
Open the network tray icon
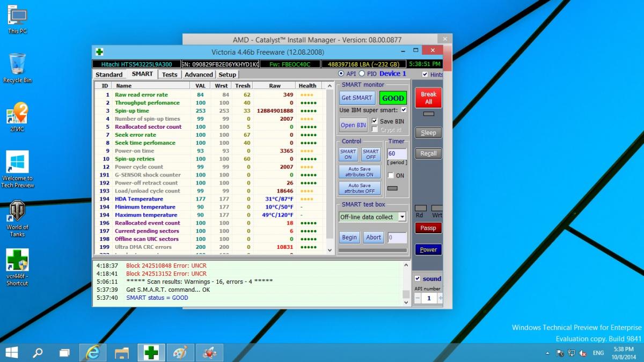(572, 353)
